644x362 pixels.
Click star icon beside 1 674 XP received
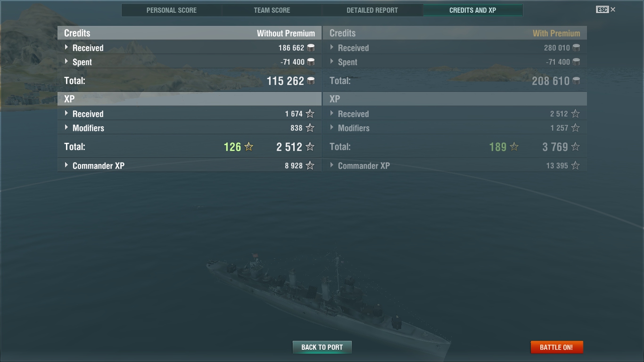pos(310,114)
